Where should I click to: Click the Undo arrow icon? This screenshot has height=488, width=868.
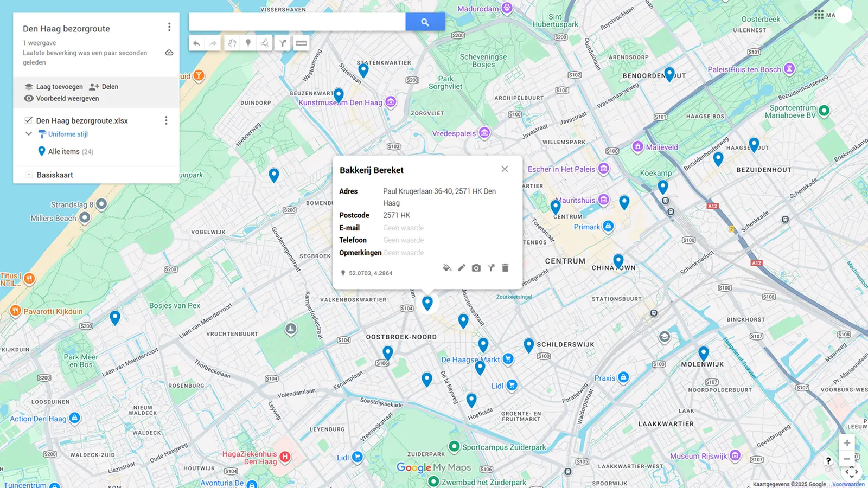point(196,43)
